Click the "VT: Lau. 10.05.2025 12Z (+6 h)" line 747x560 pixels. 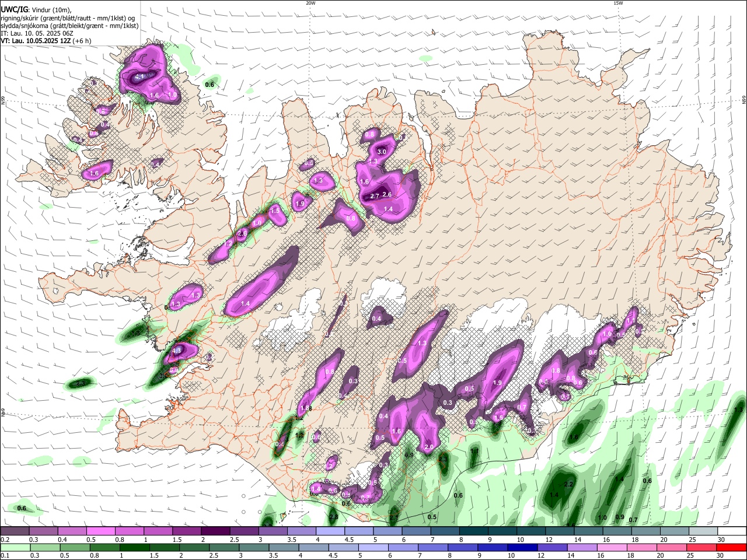(46, 41)
